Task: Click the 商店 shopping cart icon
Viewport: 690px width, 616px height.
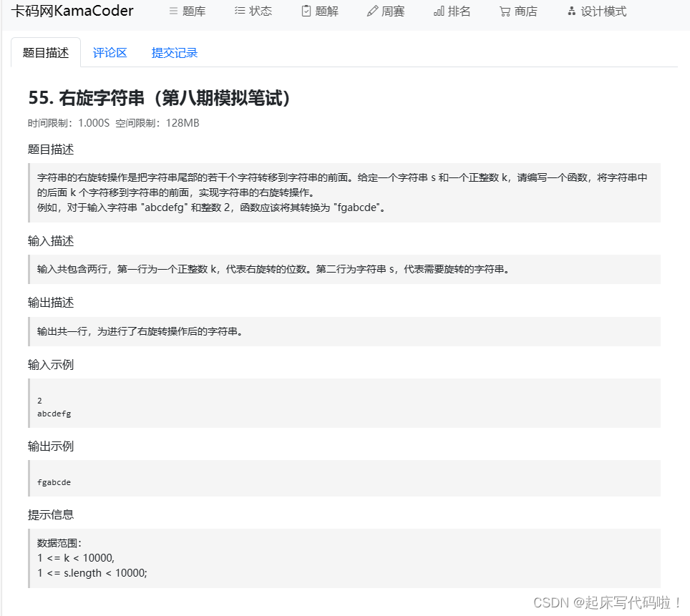Action: (x=505, y=11)
